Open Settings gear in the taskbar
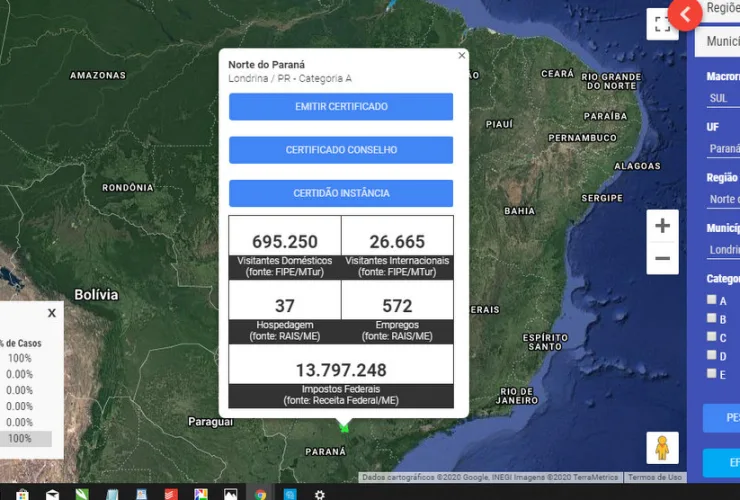The height and width of the screenshot is (500, 740). tap(320, 494)
